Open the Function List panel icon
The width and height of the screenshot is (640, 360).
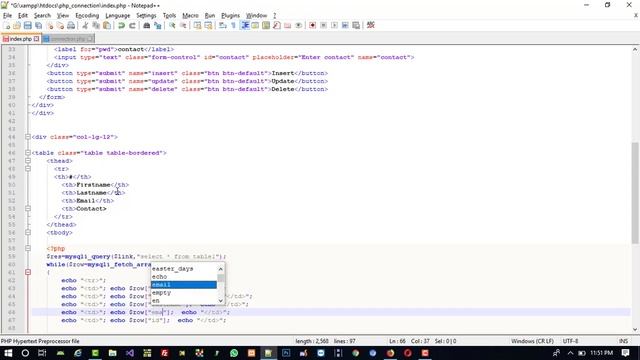pos(277,25)
